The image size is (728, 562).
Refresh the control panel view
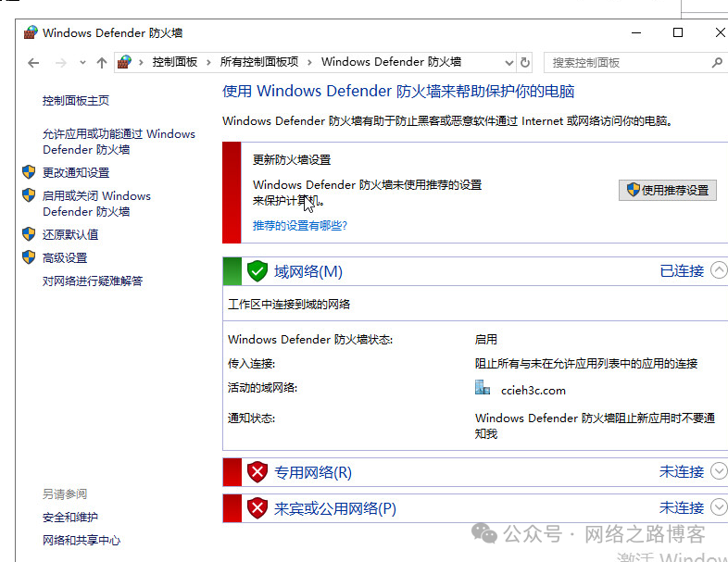524,62
